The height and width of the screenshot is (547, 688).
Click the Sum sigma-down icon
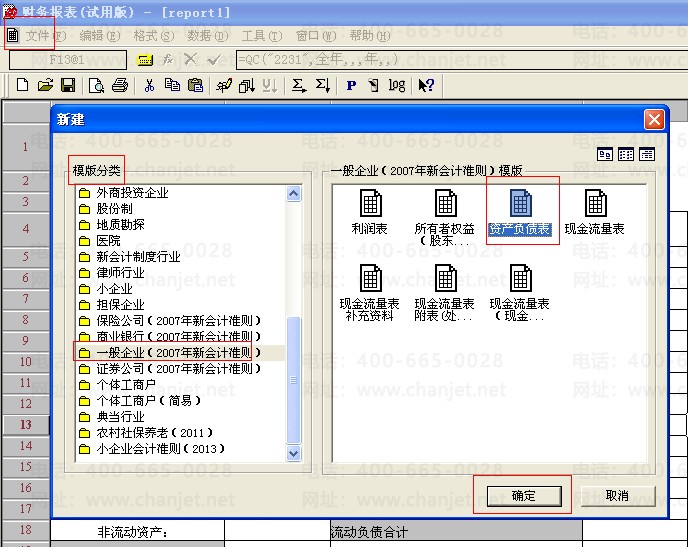(323, 85)
